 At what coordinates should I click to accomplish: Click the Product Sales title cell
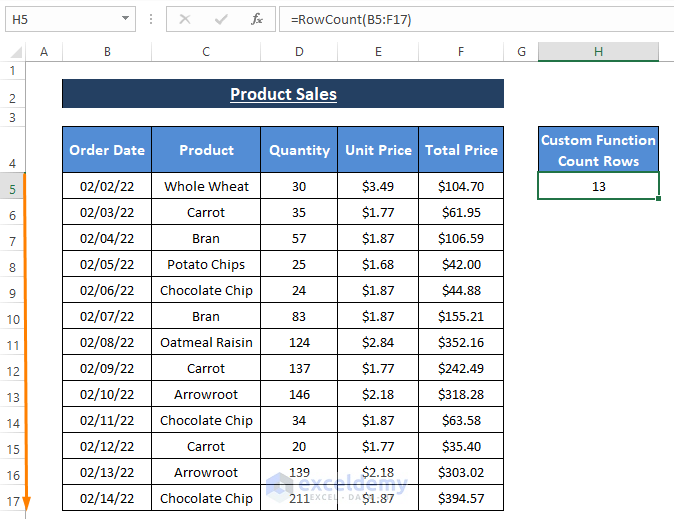click(283, 95)
